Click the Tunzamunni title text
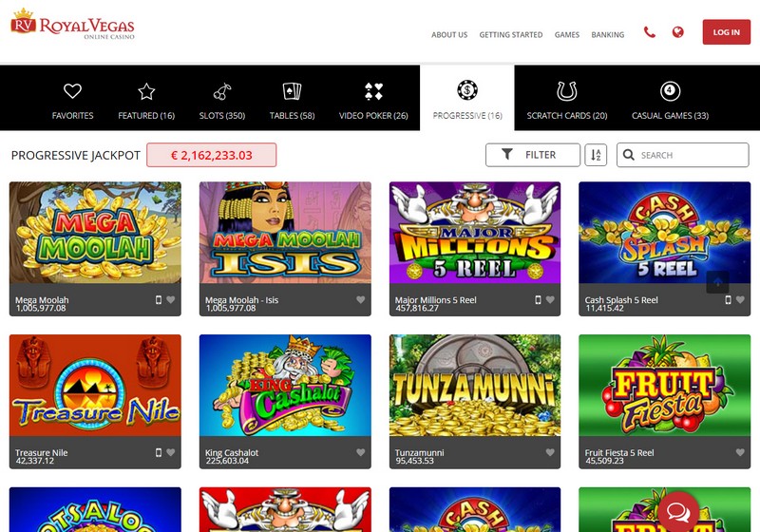This screenshot has height=532, width=760. pyautogui.click(x=419, y=452)
